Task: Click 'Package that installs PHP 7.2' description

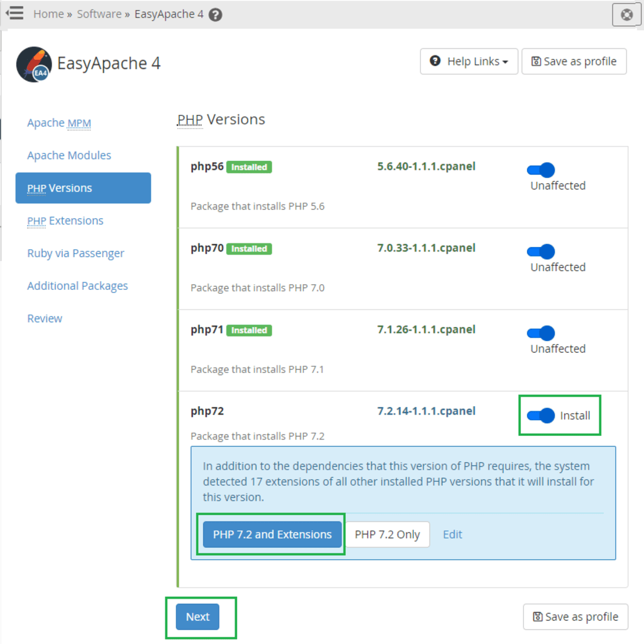Action: (x=257, y=436)
